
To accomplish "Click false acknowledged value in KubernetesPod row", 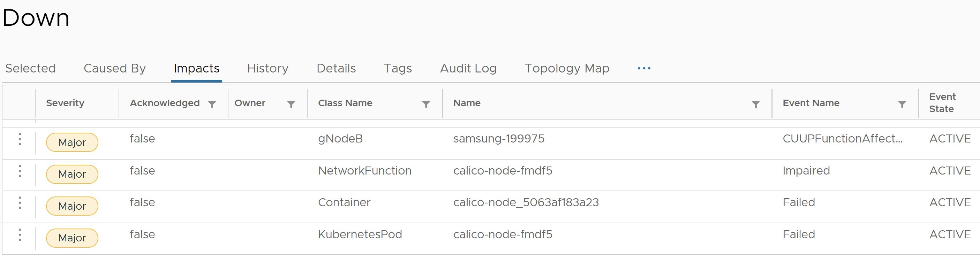I will coord(142,234).
